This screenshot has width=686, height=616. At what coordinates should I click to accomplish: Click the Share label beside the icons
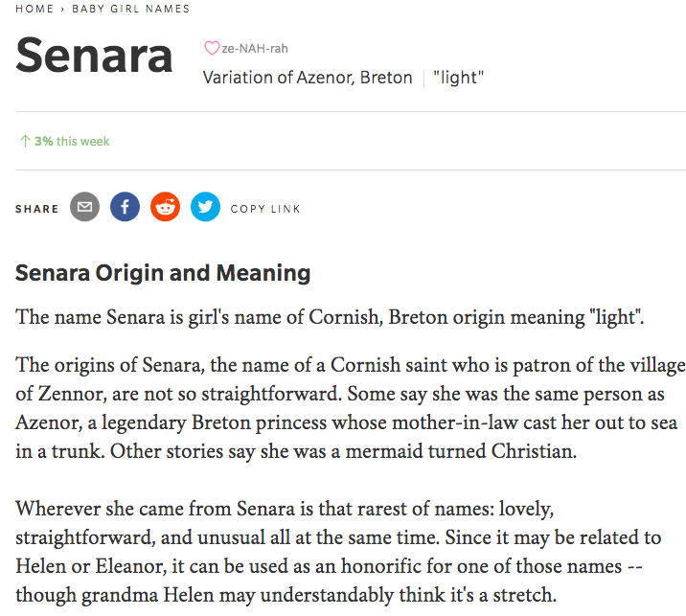pos(36,208)
